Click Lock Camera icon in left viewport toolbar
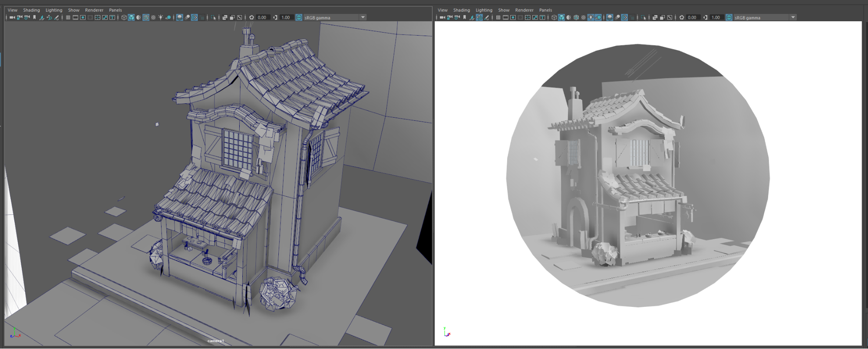This screenshot has height=349, width=868. (20, 17)
